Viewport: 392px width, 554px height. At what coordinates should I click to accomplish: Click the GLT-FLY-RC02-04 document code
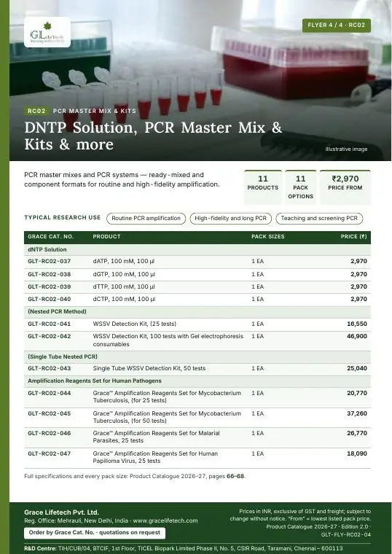tap(346, 535)
